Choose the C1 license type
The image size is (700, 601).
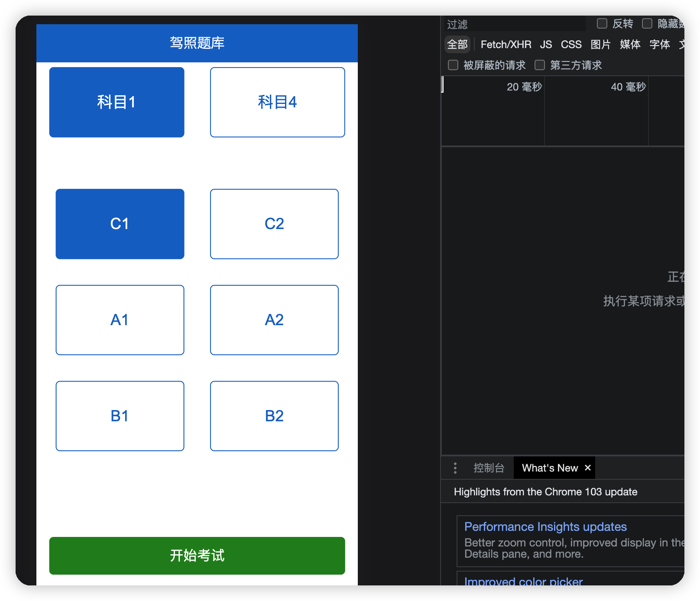click(120, 224)
